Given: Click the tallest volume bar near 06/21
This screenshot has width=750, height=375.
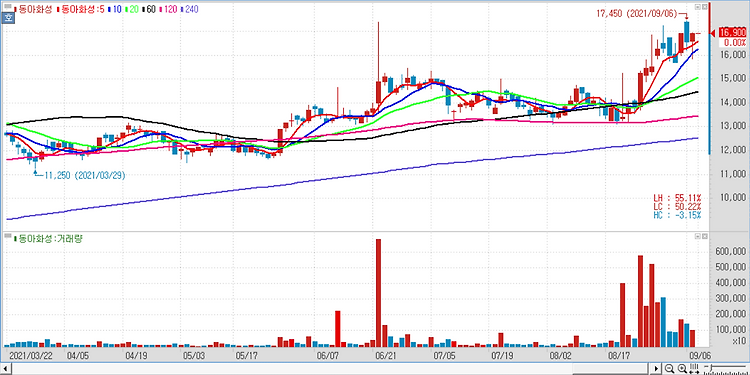Looking at the screenshot, I should (378, 293).
